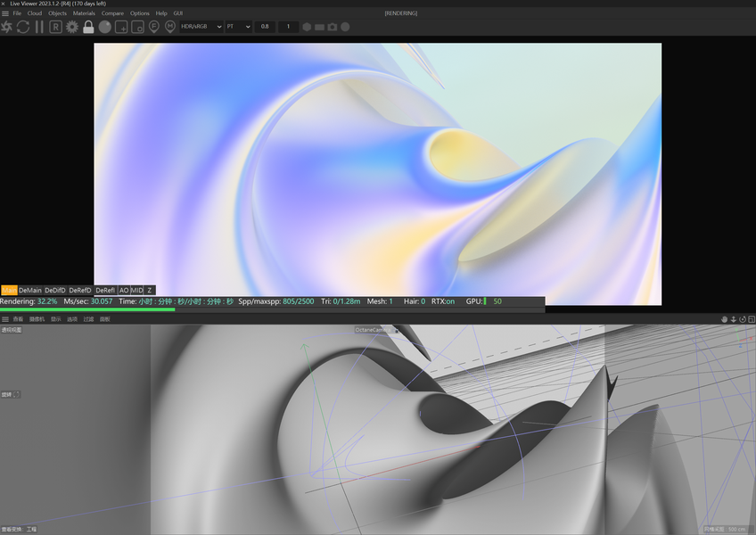This screenshot has height=535, width=756.
Task: Open the Materials menu
Action: point(84,13)
